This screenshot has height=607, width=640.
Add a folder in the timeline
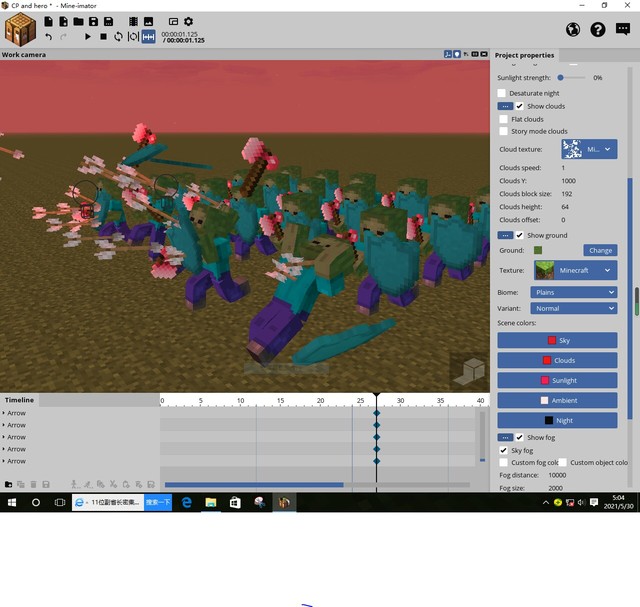click(x=8, y=484)
